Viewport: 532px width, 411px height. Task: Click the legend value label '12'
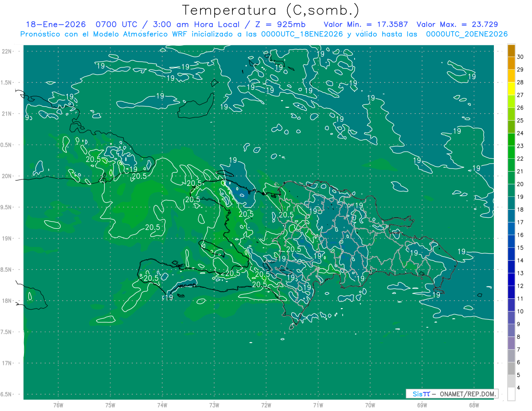pos(520,286)
